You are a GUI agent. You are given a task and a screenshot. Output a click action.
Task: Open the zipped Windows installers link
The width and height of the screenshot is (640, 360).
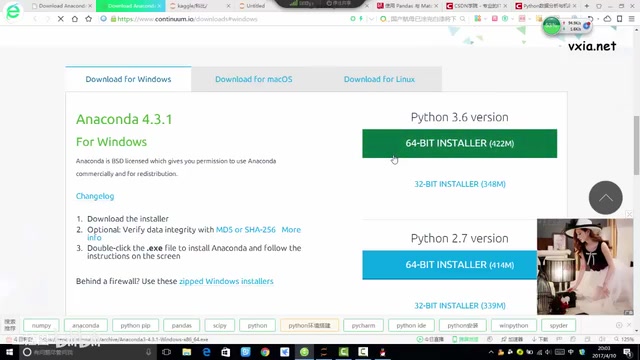226,281
